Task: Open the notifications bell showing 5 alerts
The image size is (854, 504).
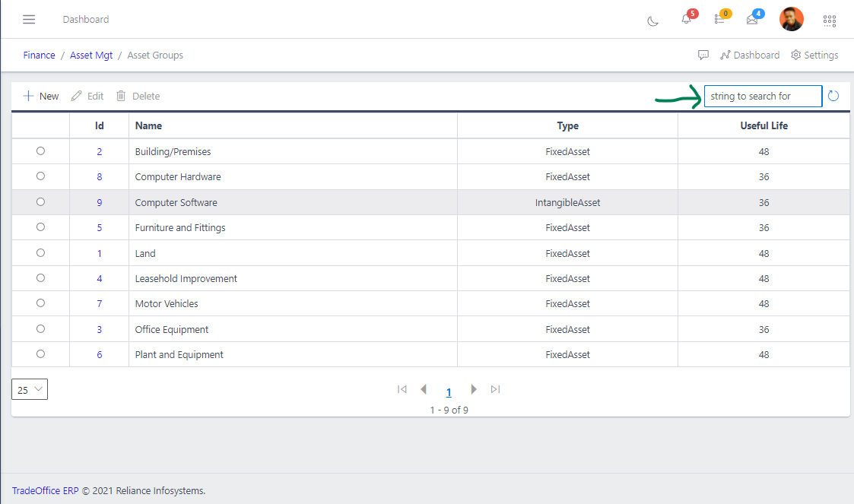Action: point(685,21)
